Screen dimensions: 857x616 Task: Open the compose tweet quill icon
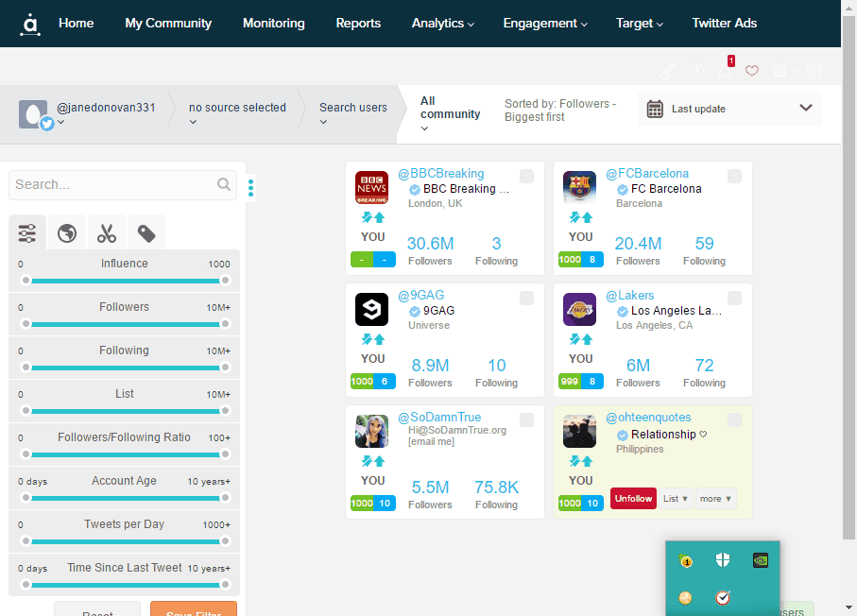tap(668, 71)
